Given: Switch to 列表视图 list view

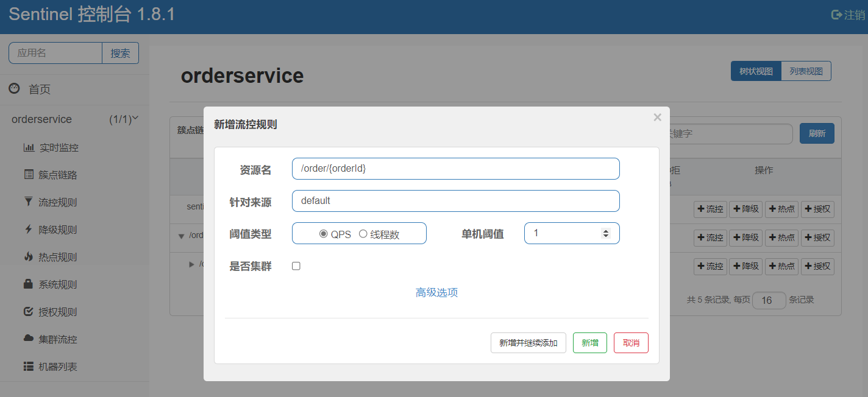Looking at the screenshot, I should click(806, 71).
